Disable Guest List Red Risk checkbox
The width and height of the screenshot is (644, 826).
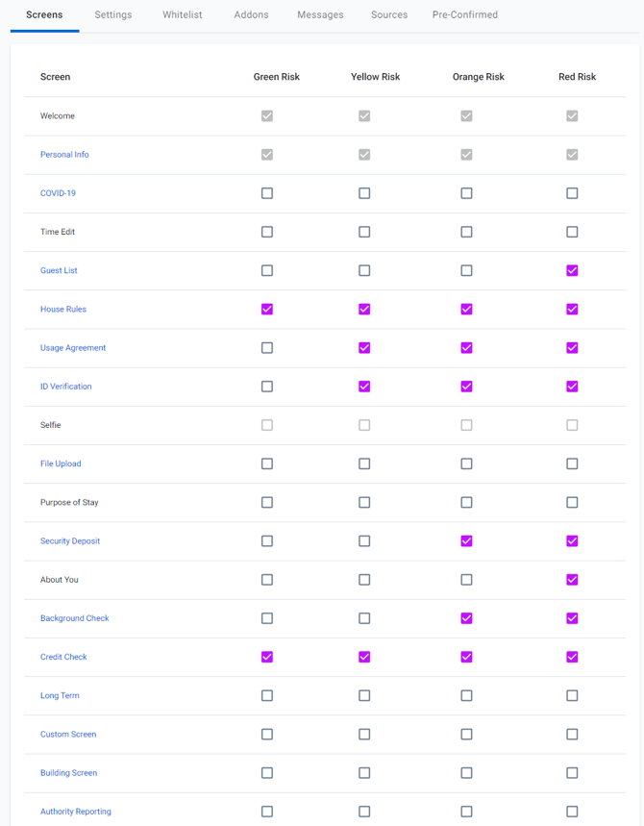click(x=572, y=270)
